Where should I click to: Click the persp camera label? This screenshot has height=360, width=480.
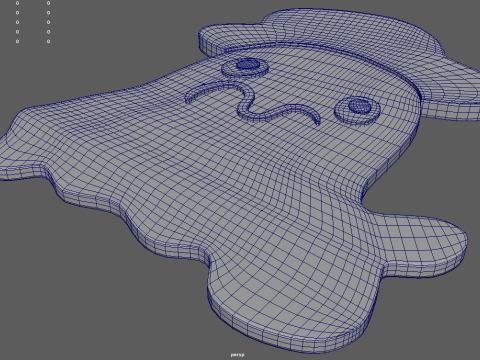tap(237, 355)
